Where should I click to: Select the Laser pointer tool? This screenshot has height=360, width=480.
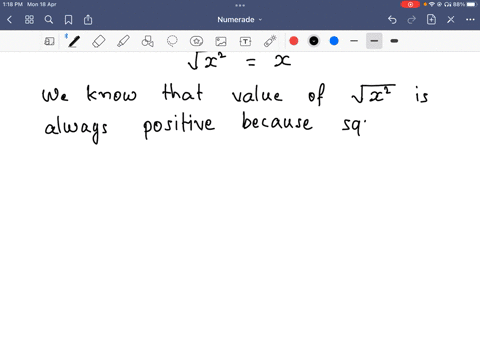click(270, 41)
